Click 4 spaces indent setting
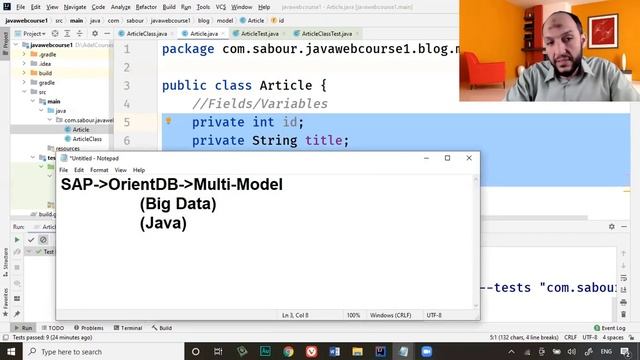640x360 pixels. (x=613, y=338)
